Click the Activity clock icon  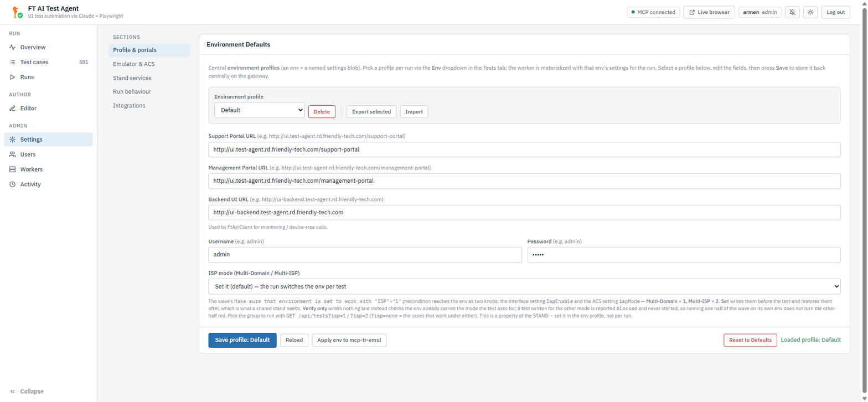tap(12, 184)
